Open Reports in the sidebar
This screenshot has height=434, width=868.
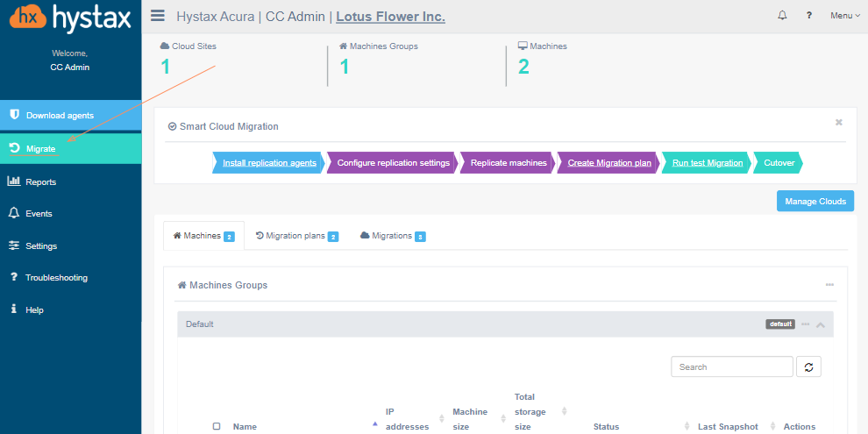41,182
